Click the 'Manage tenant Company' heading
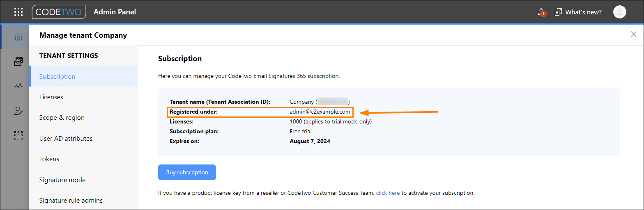Viewport: 644px width, 210px height. pyautogui.click(x=83, y=35)
